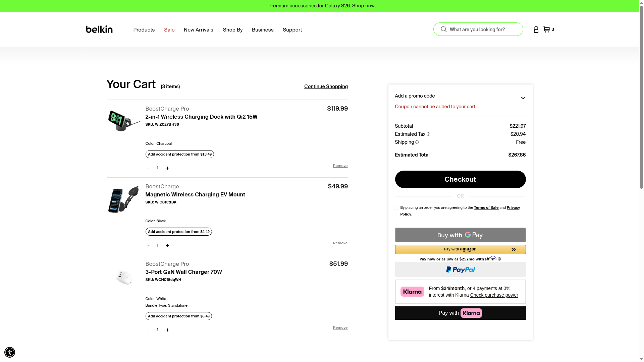Viewport: 644px width, 362px height.
Task: Click the $51.99 price
Action: click(338, 264)
